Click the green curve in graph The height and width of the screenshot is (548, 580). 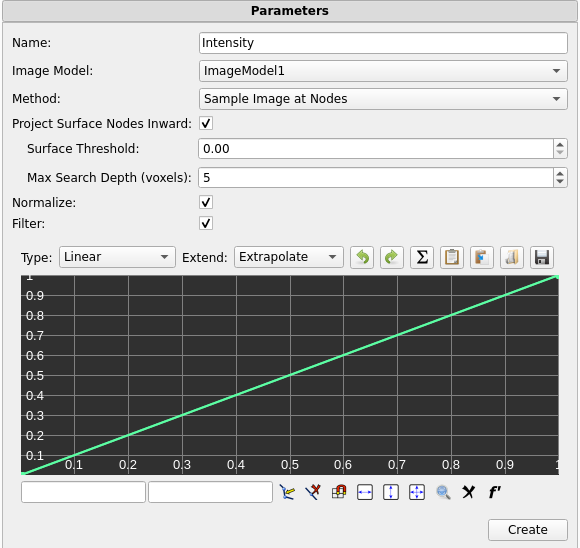290,374
